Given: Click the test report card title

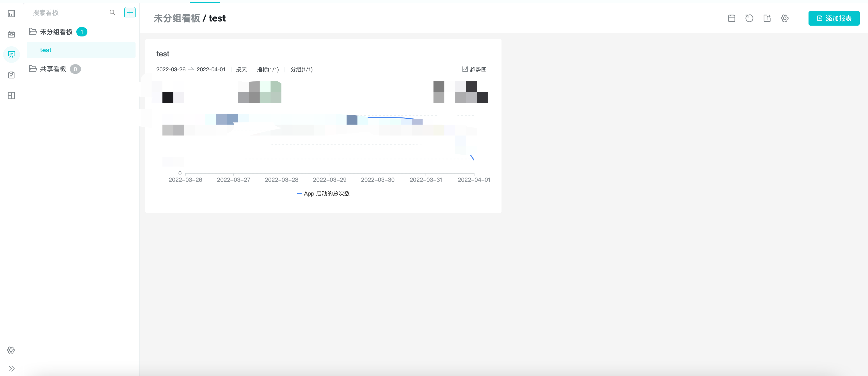Looking at the screenshot, I should [x=163, y=54].
